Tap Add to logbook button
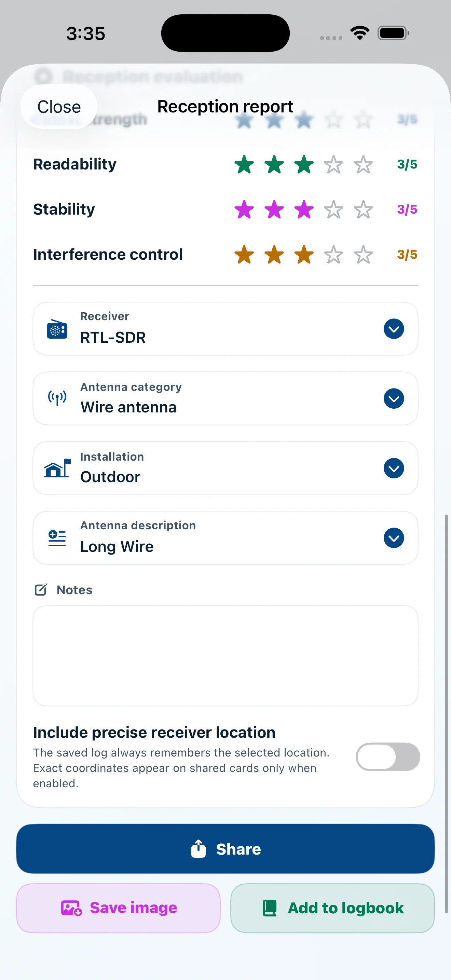The height and width of the screenshot is (980, 451). point(332,908)
